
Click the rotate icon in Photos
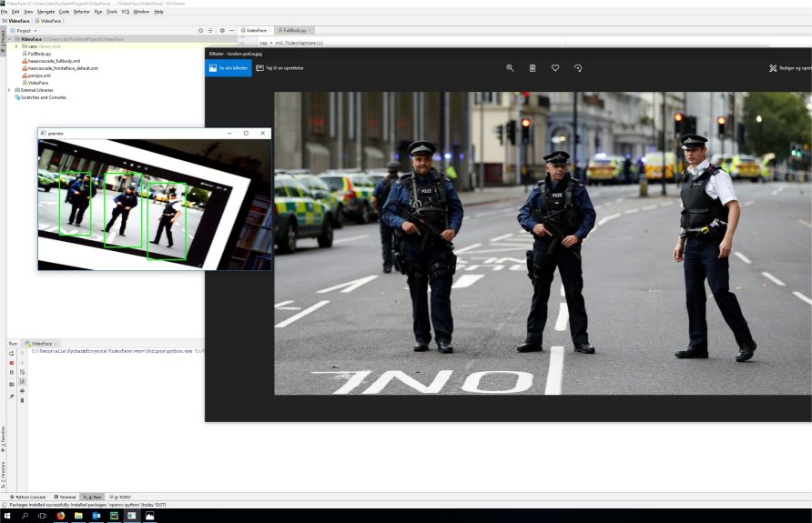click(x=578, y=68)
